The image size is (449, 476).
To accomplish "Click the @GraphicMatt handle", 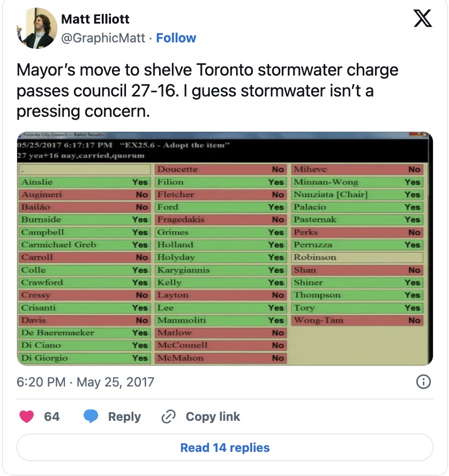I will tap(104, 38).
